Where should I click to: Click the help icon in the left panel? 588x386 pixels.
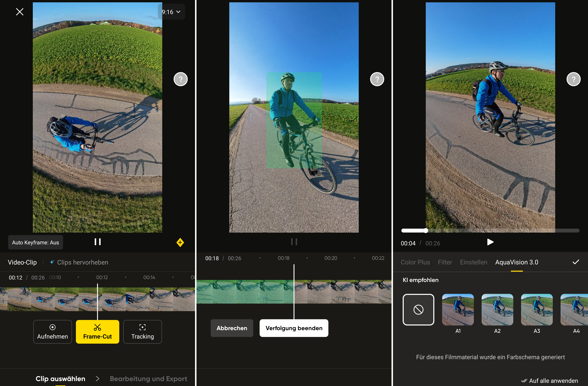point(181,79)
